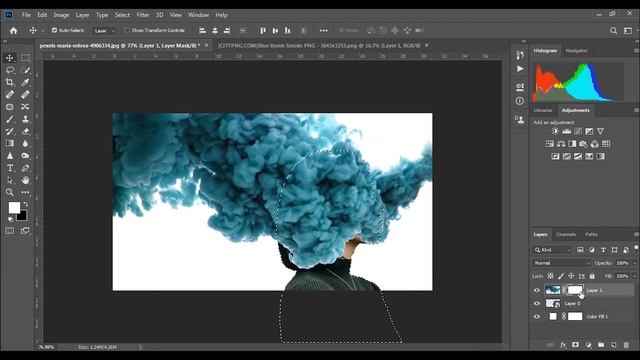
Task: Select the Lasso tool
Action: click(10, 70)
